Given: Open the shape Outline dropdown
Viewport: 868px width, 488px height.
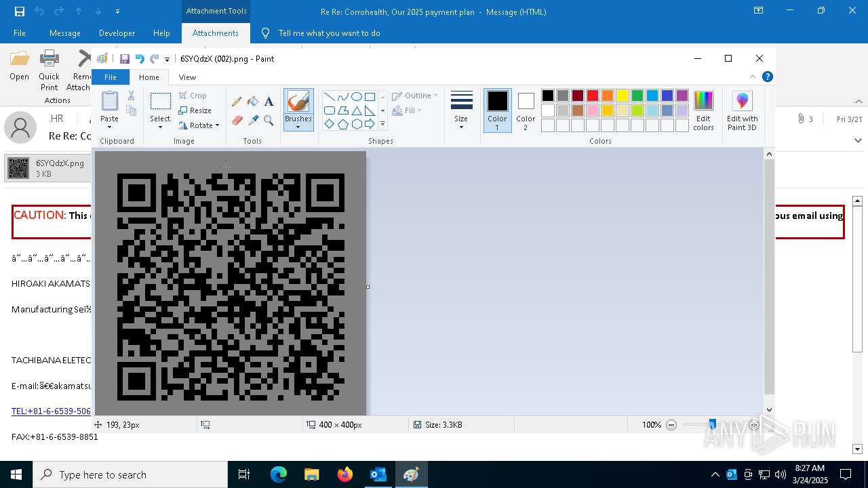Looking at the screenshot, I should (x=415, y=96).
